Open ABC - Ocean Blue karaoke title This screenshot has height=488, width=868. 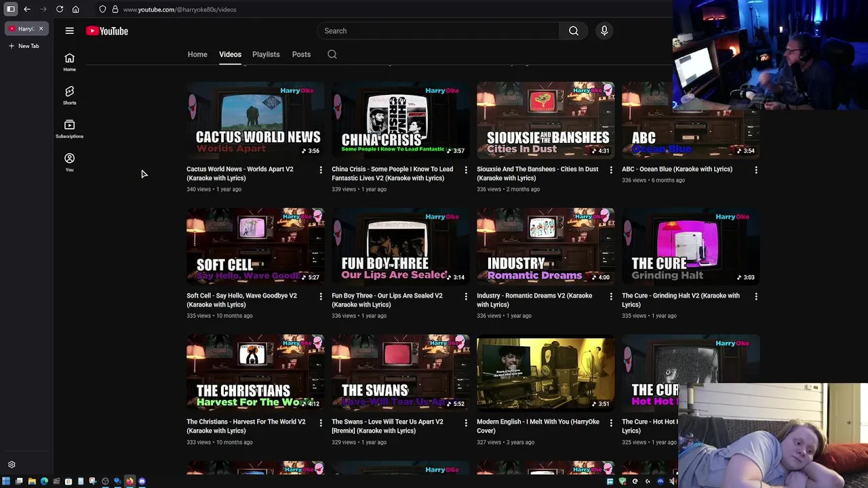pyautogui.click(x=677, y=169)
